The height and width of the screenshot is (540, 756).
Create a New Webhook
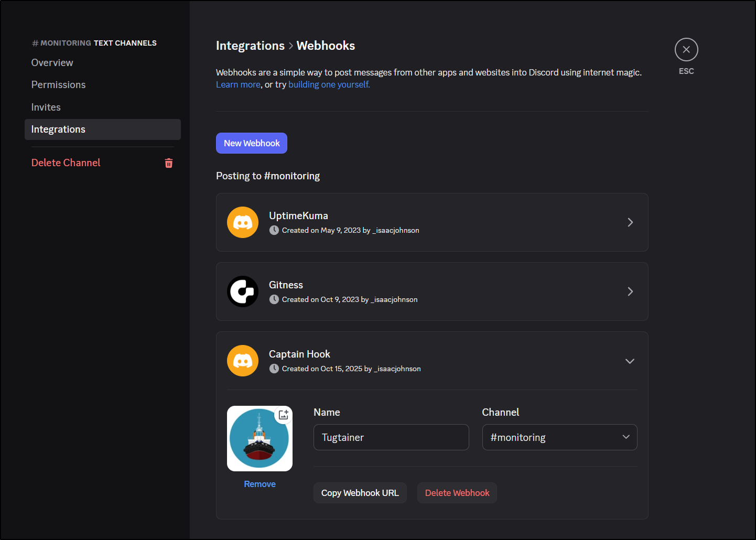252,143
